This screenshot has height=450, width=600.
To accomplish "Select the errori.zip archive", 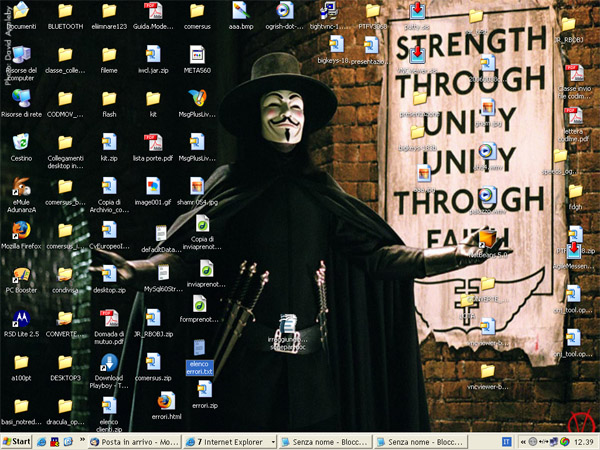I will click(x=205, y=390).
